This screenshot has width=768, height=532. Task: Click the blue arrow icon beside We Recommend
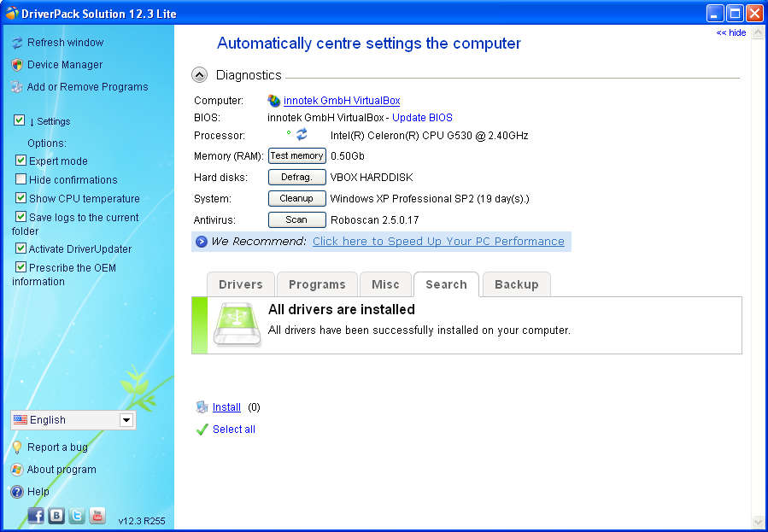[202, 242]
